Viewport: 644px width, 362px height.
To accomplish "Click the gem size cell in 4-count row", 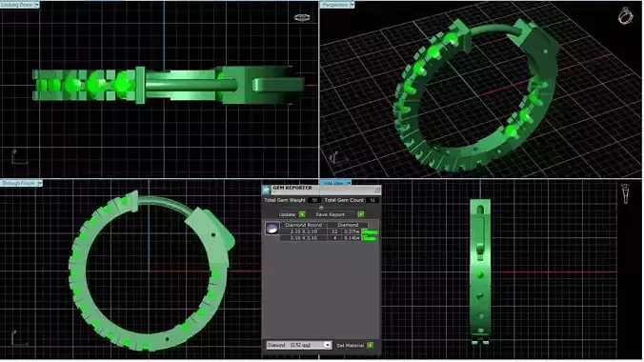I will coord(304,238).
